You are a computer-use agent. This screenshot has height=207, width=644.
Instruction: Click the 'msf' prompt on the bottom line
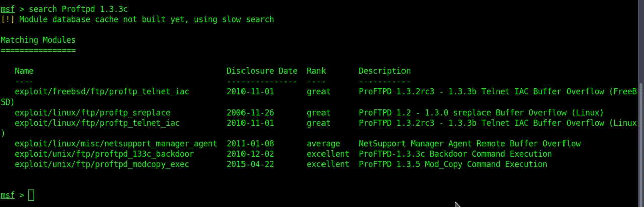[8, 195]
